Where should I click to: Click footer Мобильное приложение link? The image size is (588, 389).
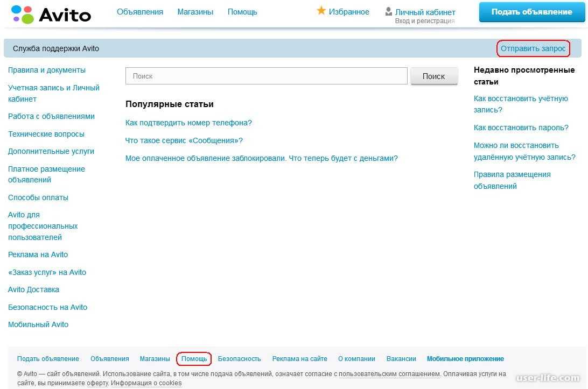[x=465, y=359]
